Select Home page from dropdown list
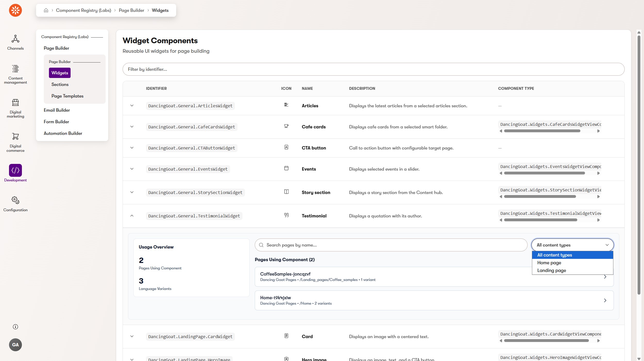 [x=572, y=263]
